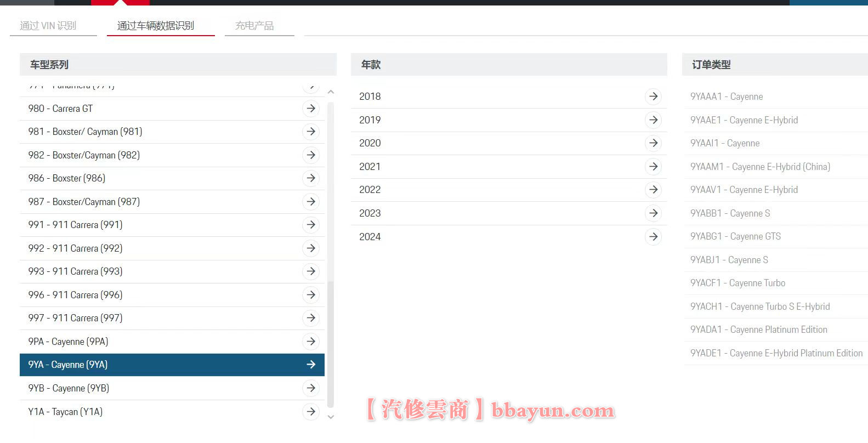The image size is (868, 443).
Task: Pick model year 2018
Action: click(509, 96)
